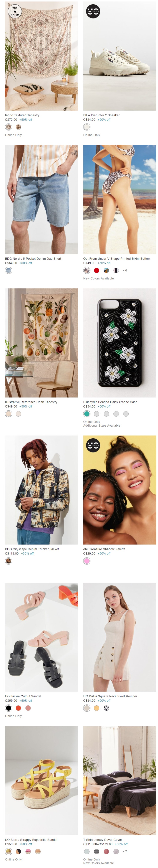Open BDG Nordic Denim Dad Short link

[x=33, y=259]
